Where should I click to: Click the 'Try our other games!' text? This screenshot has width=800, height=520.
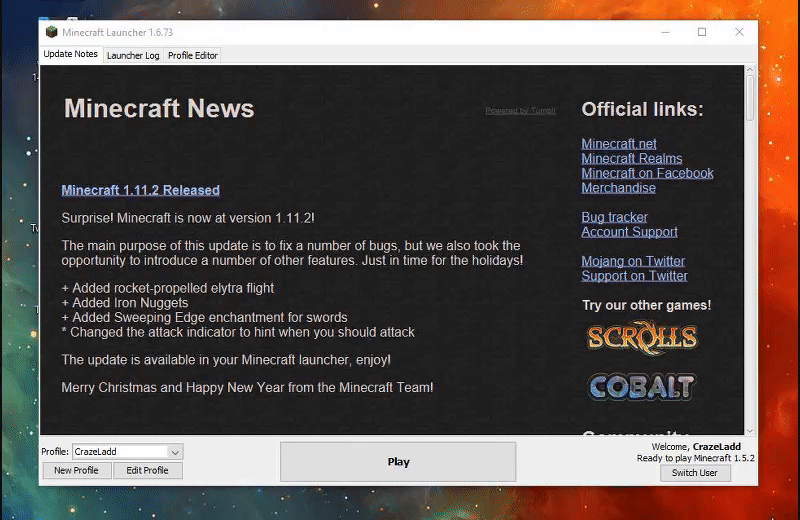click(646, 305)
